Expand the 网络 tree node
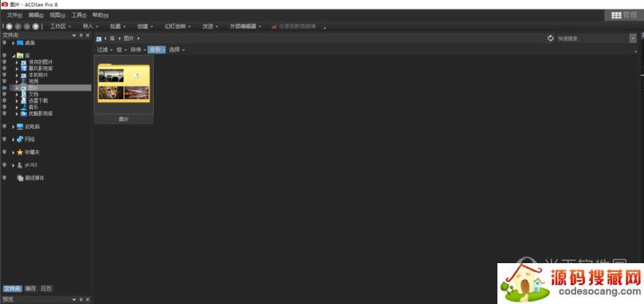 point(13,139)
